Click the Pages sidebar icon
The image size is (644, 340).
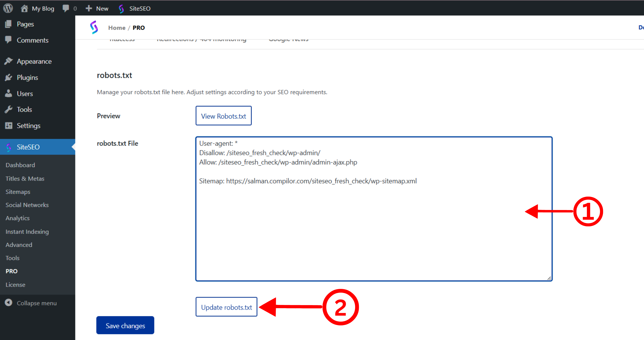tap(8, 24)
